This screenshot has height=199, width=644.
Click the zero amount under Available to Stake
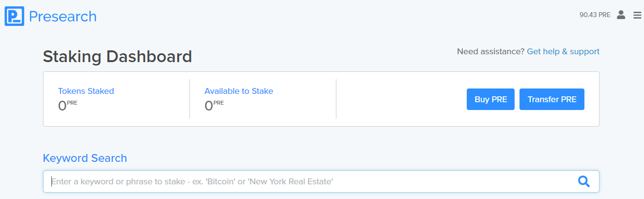(208, 106)
